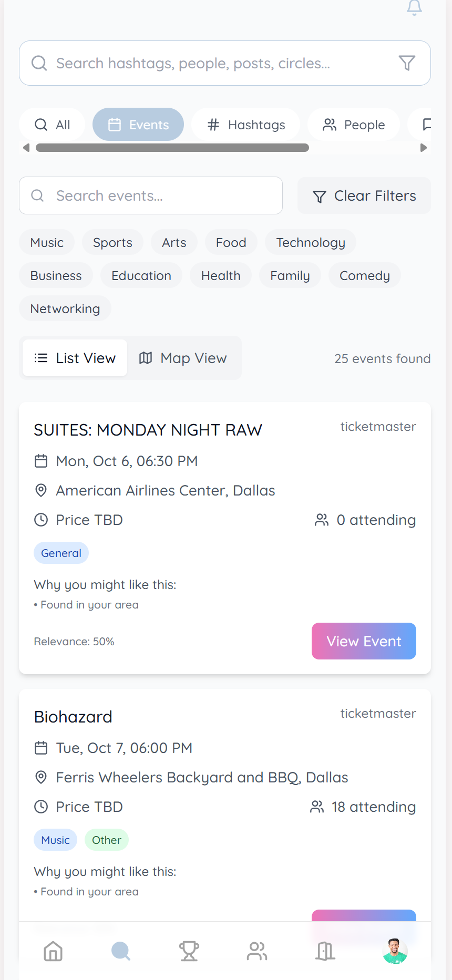This screenshot has width=452, height=980.
Task: Toggle the Technology category filter
Action: pyautogui.click(x=311, y=243)
